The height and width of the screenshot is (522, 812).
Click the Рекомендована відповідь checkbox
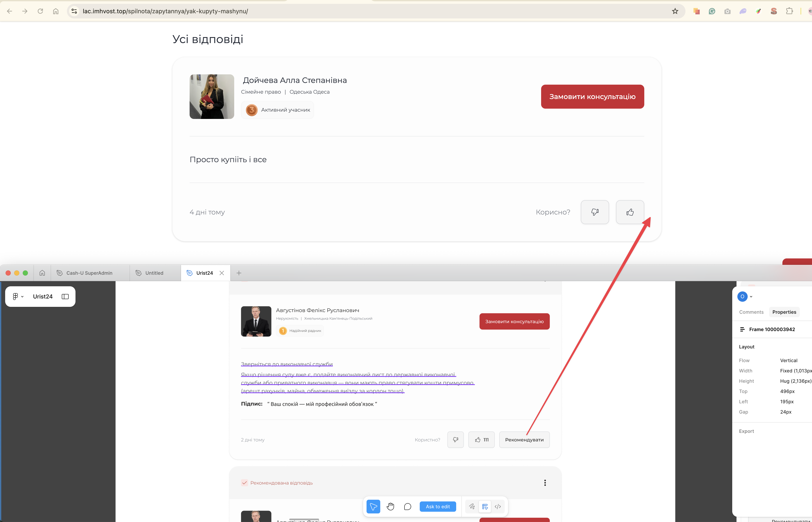[244, 483]
